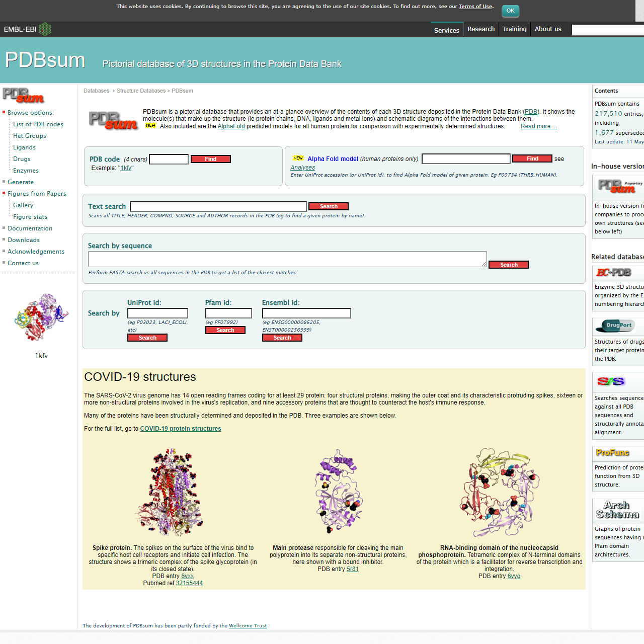This screenshot has height=644, width=644.
Task: Open COVID-19 protein structures link
Action: click(180, 429)
